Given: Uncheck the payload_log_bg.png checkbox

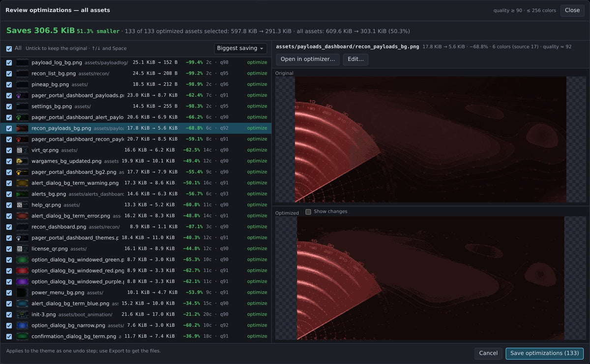Looking at the screenshot, I should click(x=9, y=62).
